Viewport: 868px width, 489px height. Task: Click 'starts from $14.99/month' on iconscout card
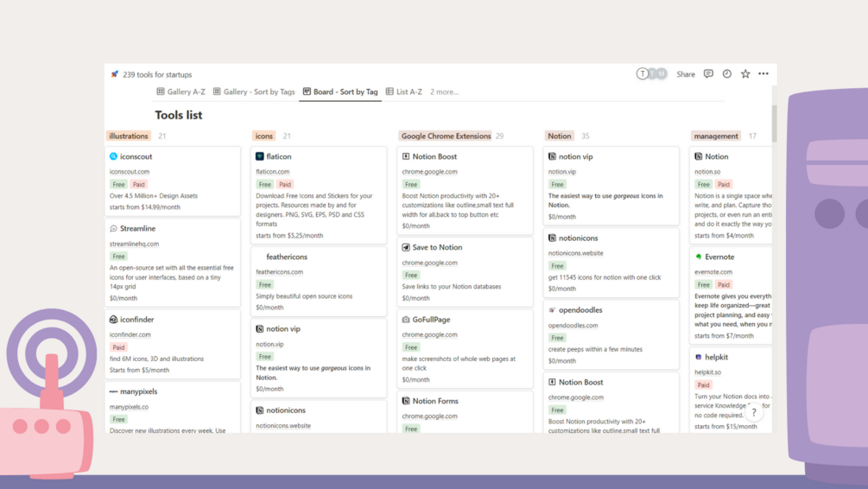145,207
